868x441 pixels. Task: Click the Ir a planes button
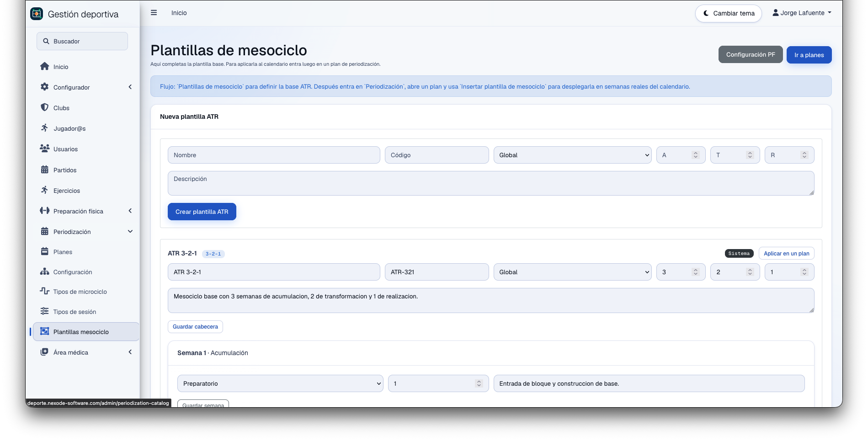click(809, 55)
